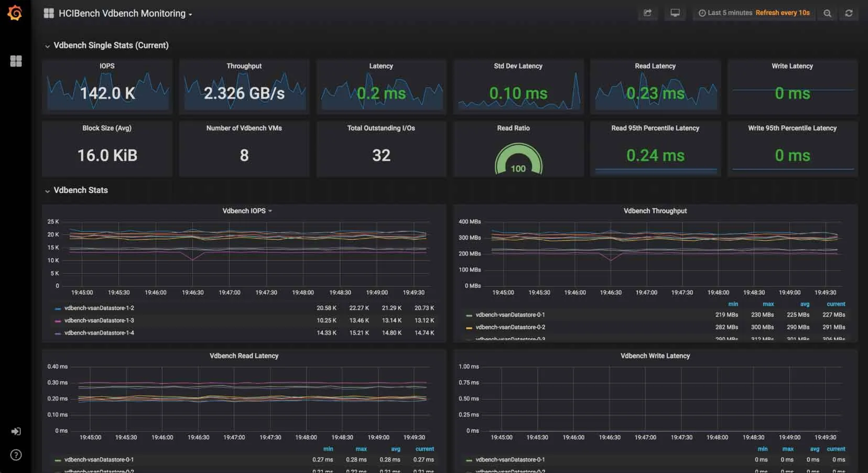Open color picker for vdbench-vsanDatastore-1-2 blue swatch
Image resolution: width=868 pixels, height=473 pixels.
click(x=58, y=308)
